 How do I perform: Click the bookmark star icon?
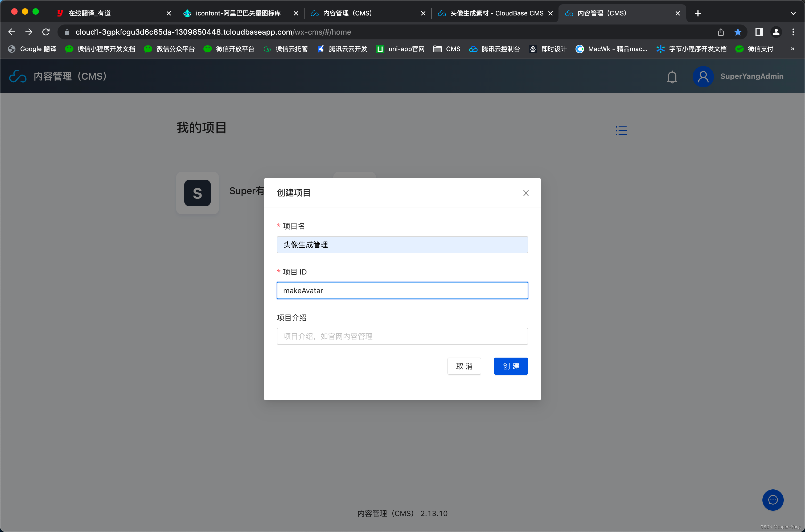pos(738,32)
